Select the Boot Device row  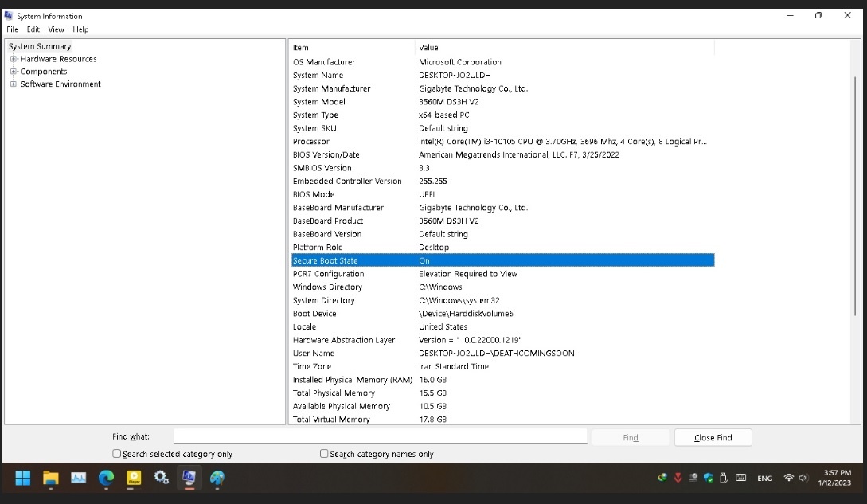point(502,314)
